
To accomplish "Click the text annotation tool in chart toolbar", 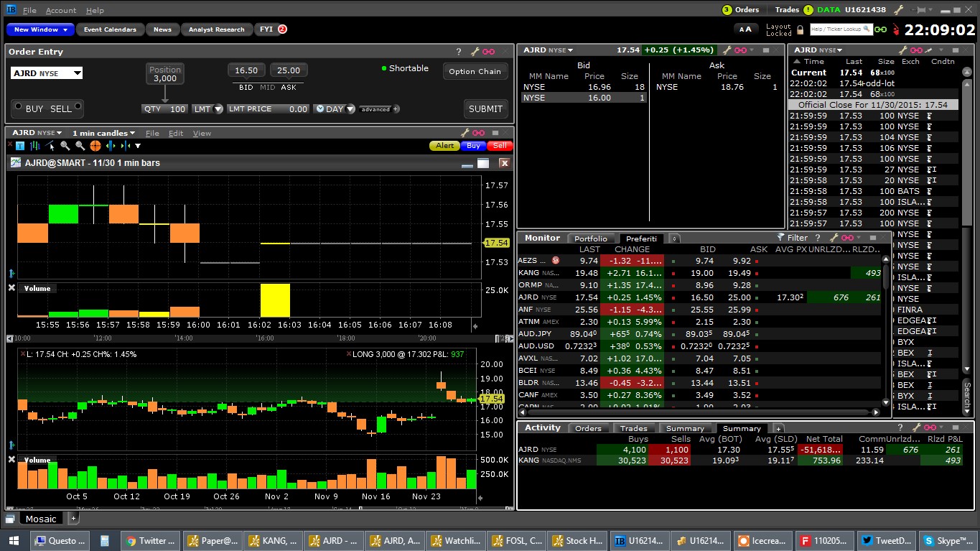I will (x=19, y=146).
